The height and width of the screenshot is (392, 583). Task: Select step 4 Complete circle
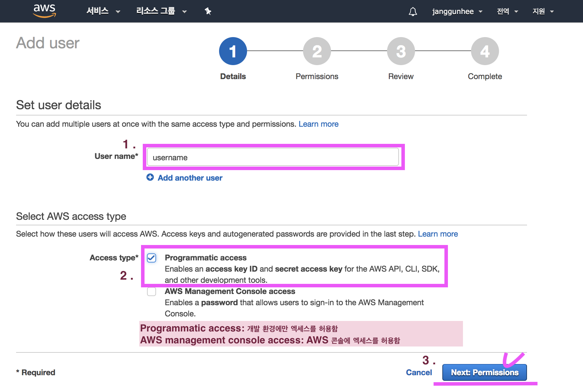(x=485, y=51)
